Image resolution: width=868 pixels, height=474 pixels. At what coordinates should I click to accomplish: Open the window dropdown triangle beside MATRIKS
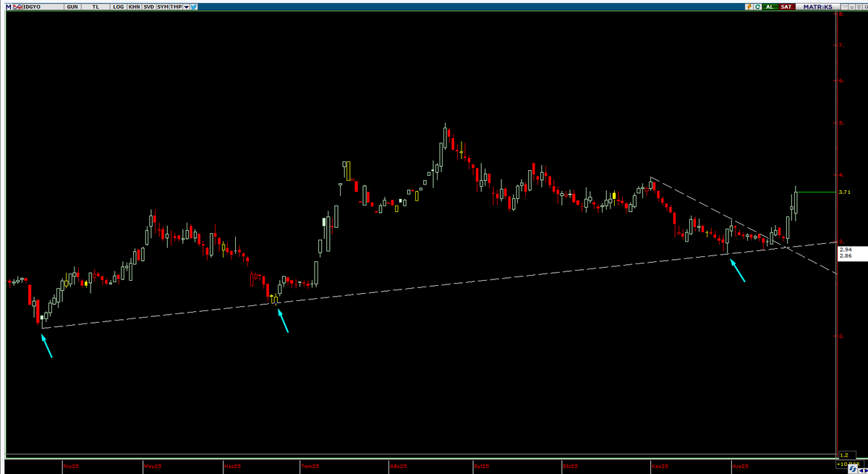point(845,7)
